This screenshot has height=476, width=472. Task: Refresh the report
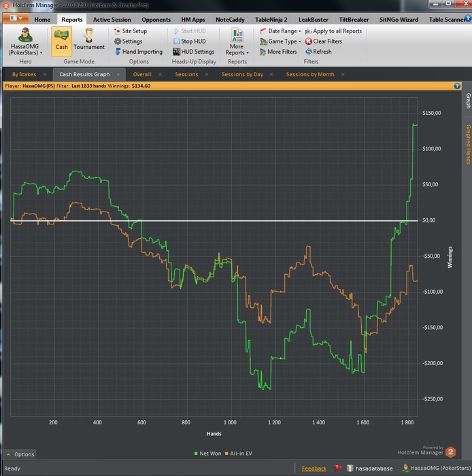[318, 52]
